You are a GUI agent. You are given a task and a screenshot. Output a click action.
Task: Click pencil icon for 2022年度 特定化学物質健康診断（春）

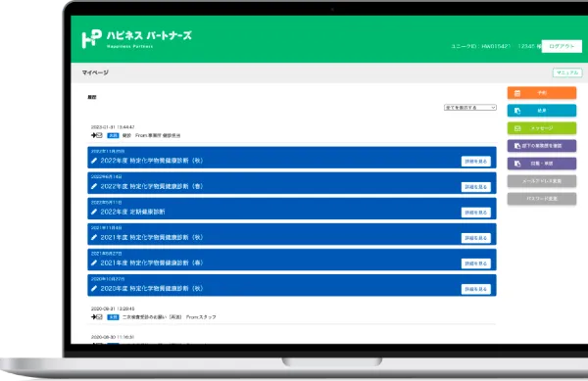coord(94,186)
